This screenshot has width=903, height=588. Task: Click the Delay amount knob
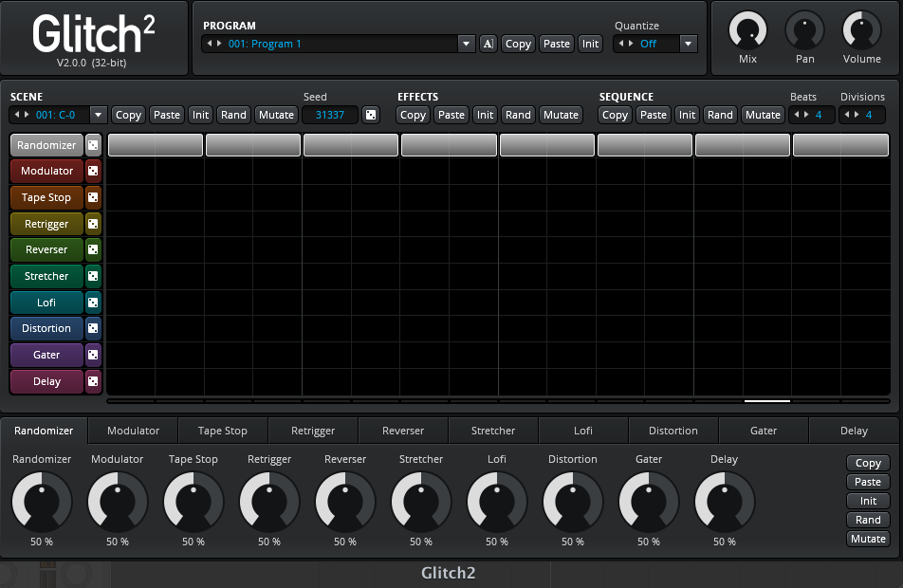click(725, 502)
